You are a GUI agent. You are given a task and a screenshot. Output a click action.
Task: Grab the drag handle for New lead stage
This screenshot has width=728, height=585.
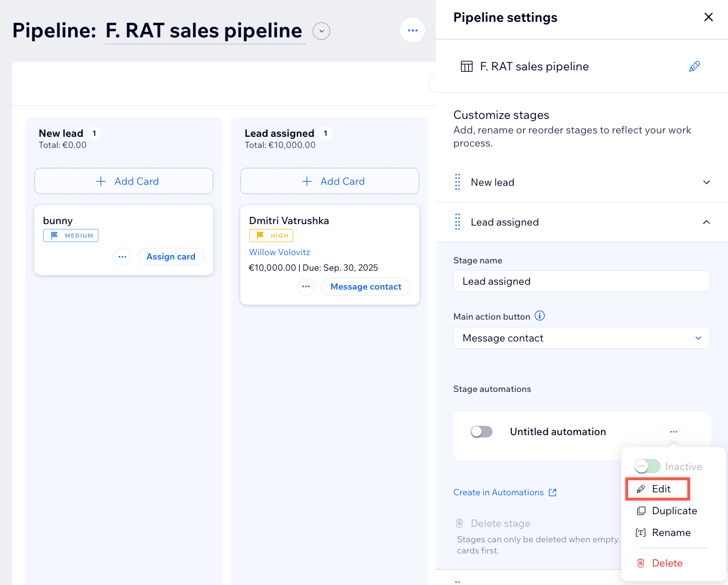coord(458,182)
